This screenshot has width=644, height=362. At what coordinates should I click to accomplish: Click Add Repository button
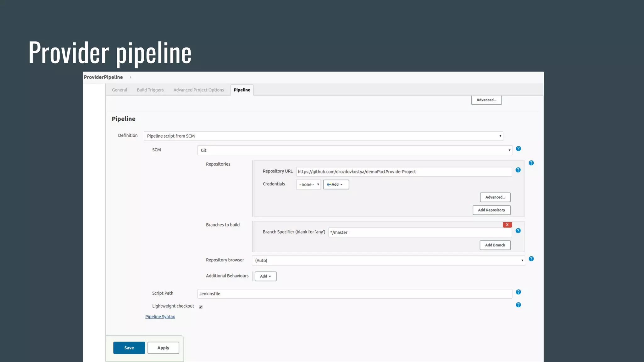pyautogui.click(x=491, y=210)
